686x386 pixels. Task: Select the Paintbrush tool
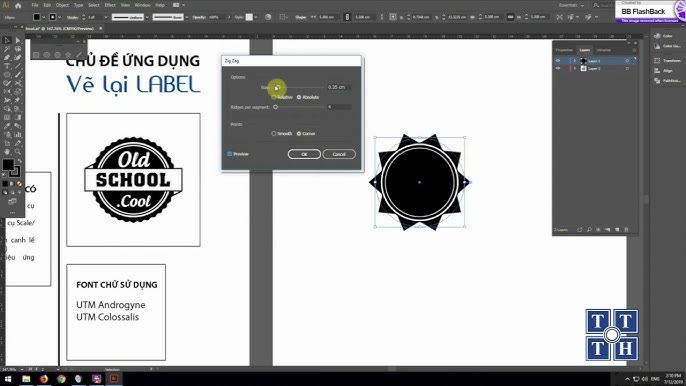click(18, 74)
